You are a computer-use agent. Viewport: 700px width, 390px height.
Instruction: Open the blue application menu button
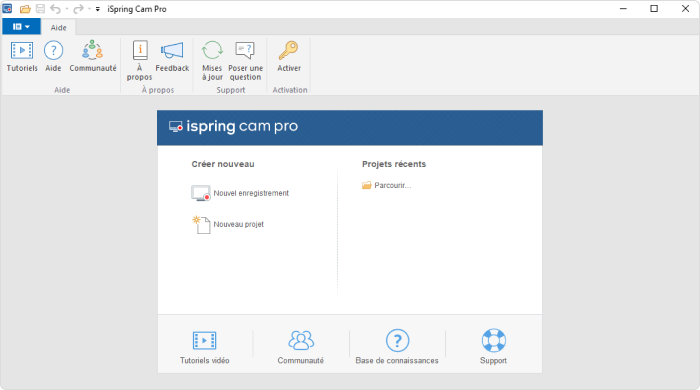21,27
